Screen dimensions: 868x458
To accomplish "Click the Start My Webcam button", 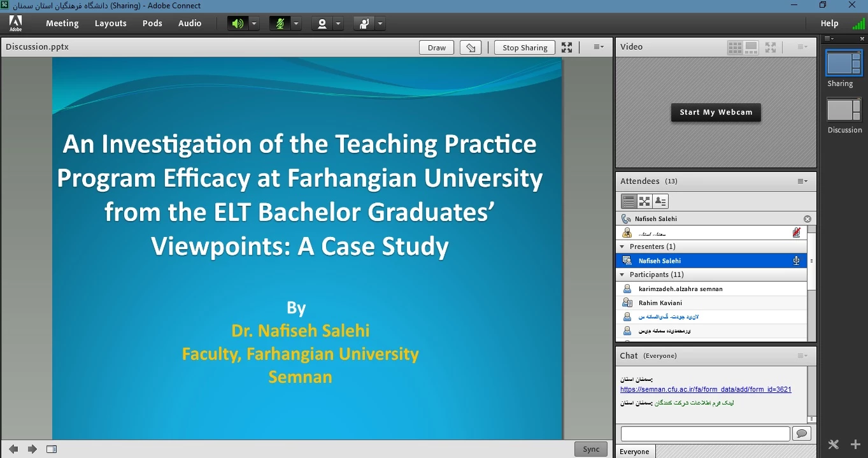I will tap(716, 112).
